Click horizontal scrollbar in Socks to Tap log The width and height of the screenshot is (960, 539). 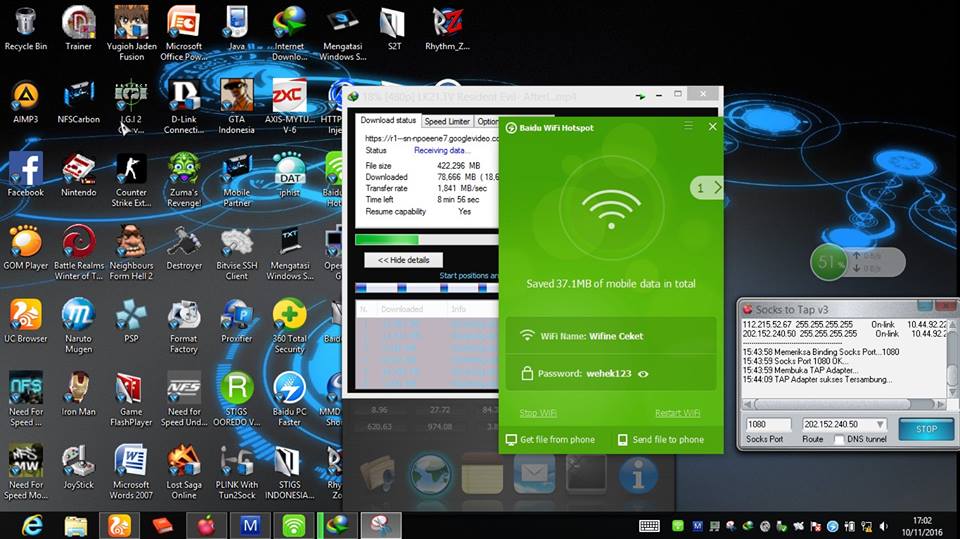point(843,404)
